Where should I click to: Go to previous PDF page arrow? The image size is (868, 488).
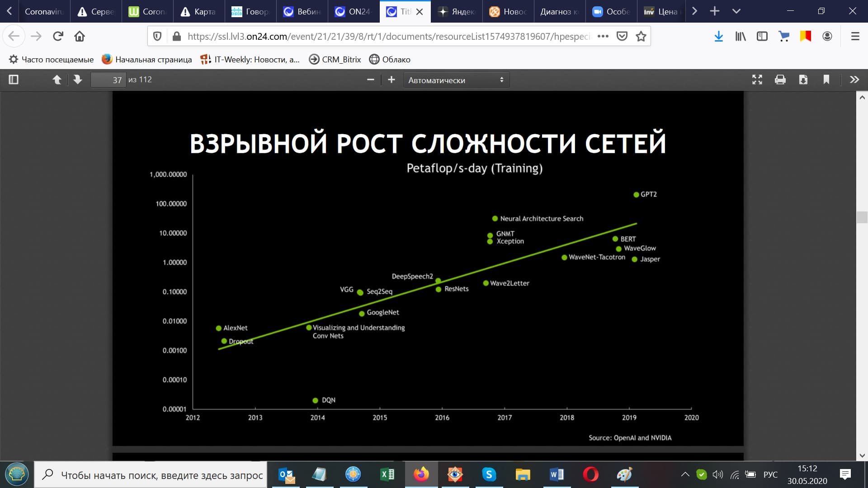pyautogui.click(x=57, y=80)
